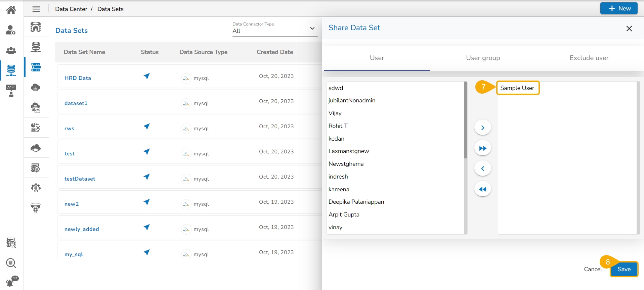Click the New button
644x290 pixels.
coord(618,8)
